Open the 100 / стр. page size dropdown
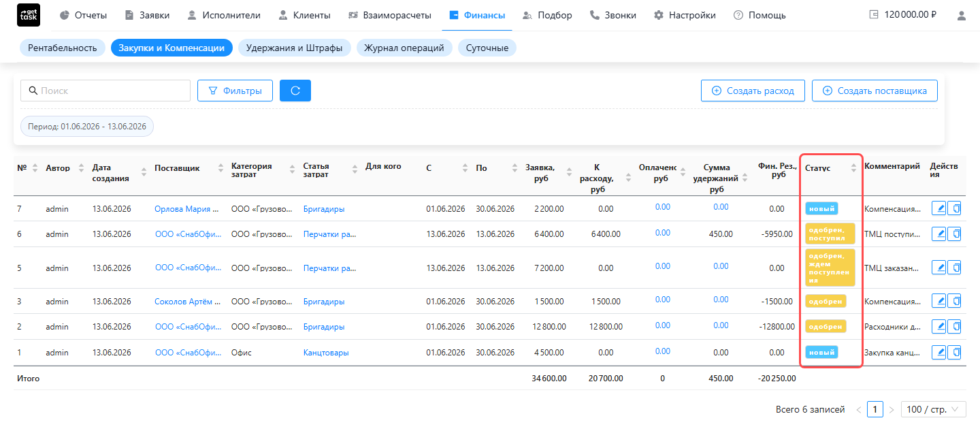Screen dimensions: 980x431 [934, 409]
